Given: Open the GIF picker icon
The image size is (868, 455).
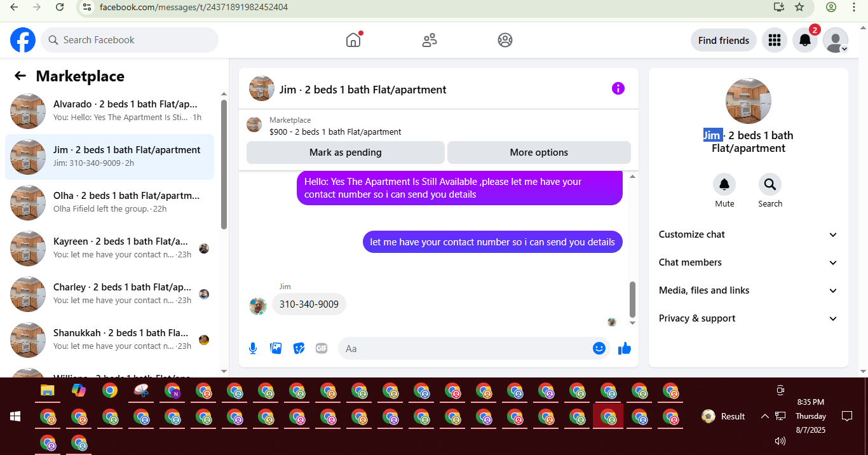Looking at the screenshot, I should [322, 348].
